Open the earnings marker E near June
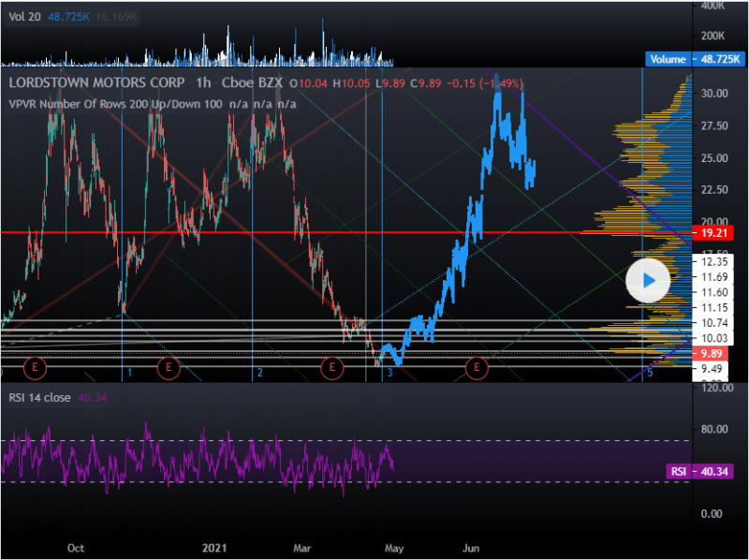Screen dimensions: 749x560 pos(477,368)
